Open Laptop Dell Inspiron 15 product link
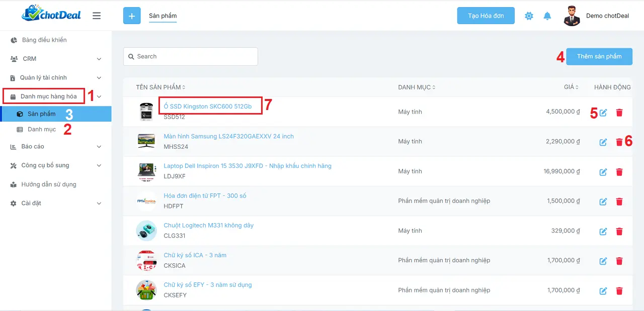This screenshot has width=644, height=311. [x=247, y=166]
